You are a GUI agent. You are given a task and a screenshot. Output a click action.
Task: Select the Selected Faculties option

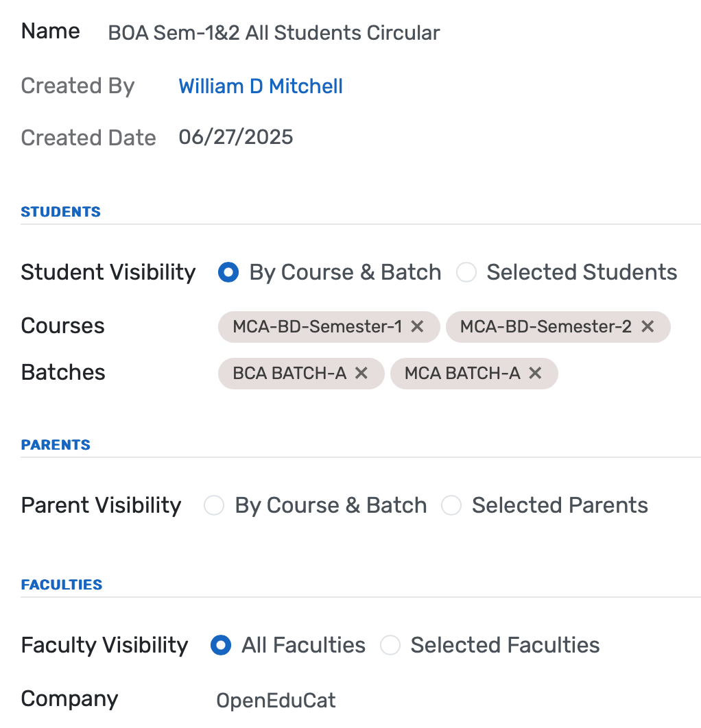click(x=390, y=645)
